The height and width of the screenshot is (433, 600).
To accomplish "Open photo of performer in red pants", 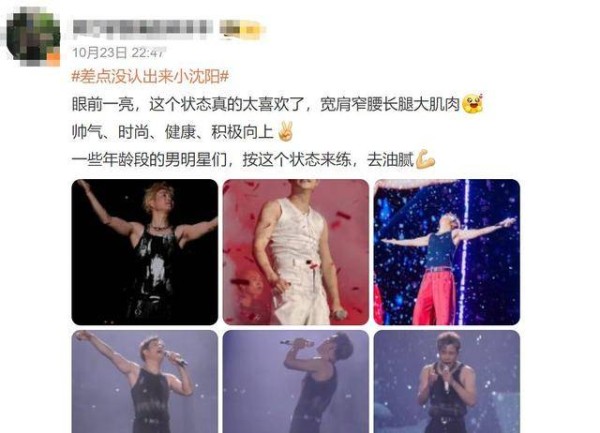I will click(x=447, y=252).
